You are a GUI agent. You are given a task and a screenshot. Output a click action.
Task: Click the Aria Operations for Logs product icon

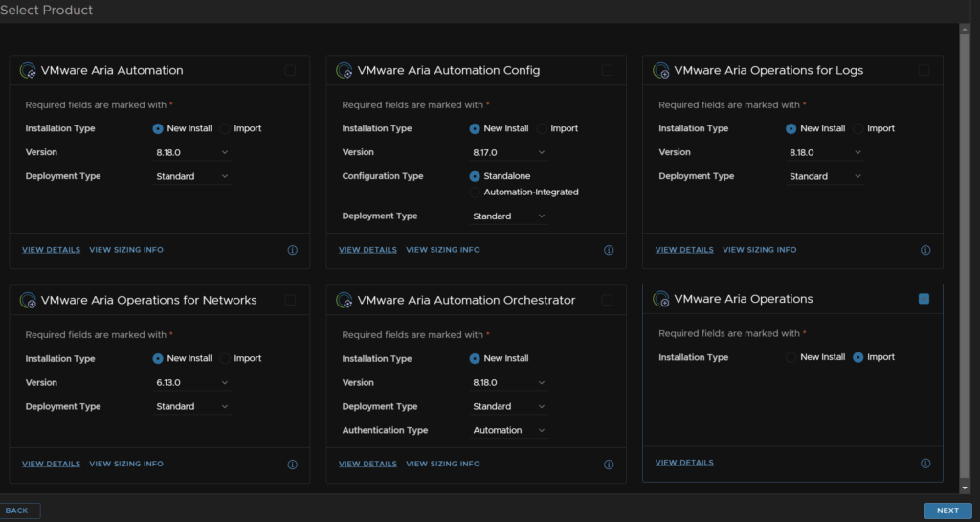click(x=661, y=71)
